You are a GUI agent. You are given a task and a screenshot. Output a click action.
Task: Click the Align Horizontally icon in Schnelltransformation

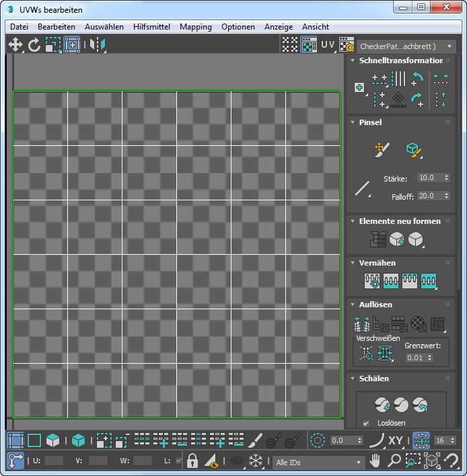pos(380,79)
